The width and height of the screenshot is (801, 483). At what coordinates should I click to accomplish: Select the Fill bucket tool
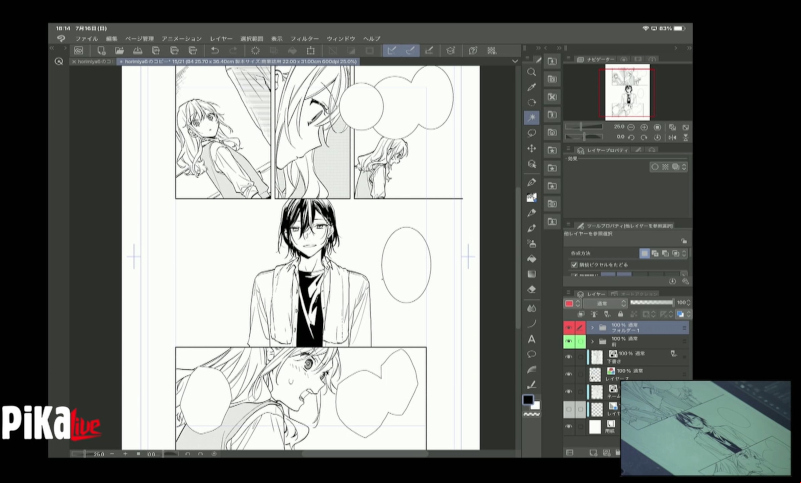[x=531, y=259]
